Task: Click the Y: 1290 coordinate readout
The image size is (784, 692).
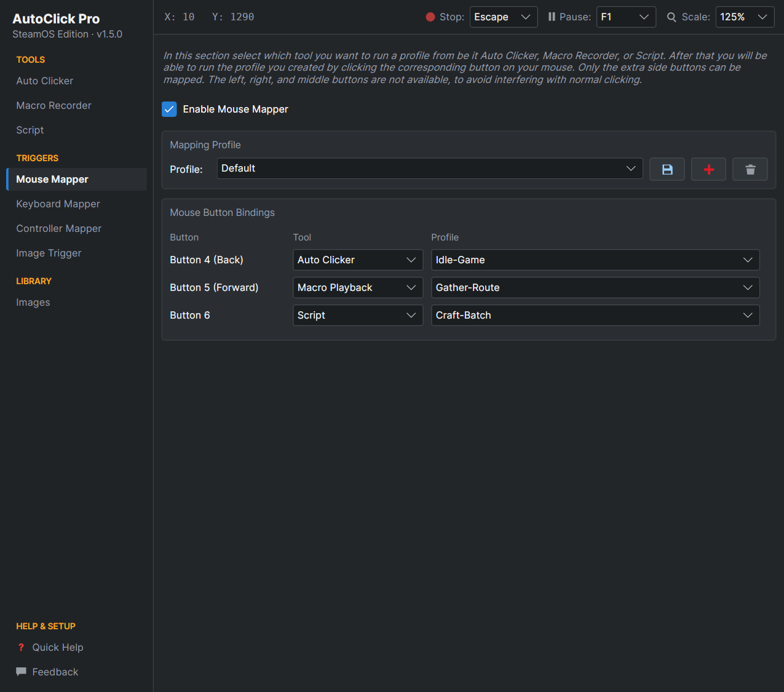Action: point(233,17)
